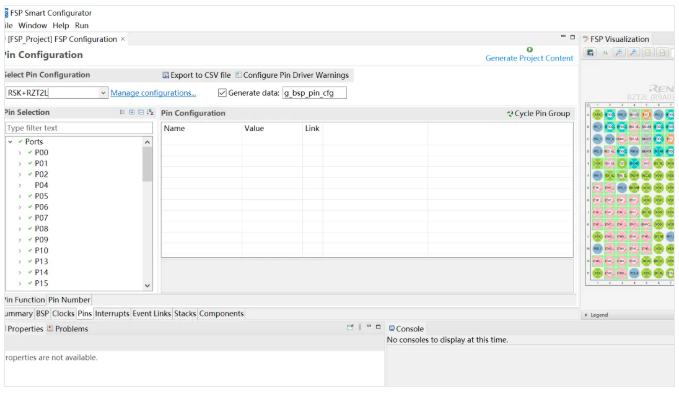This screenshot has width=679, height=393.
Task: Click the orange pin in the chip diagram top row
Action: coord(646,115)
